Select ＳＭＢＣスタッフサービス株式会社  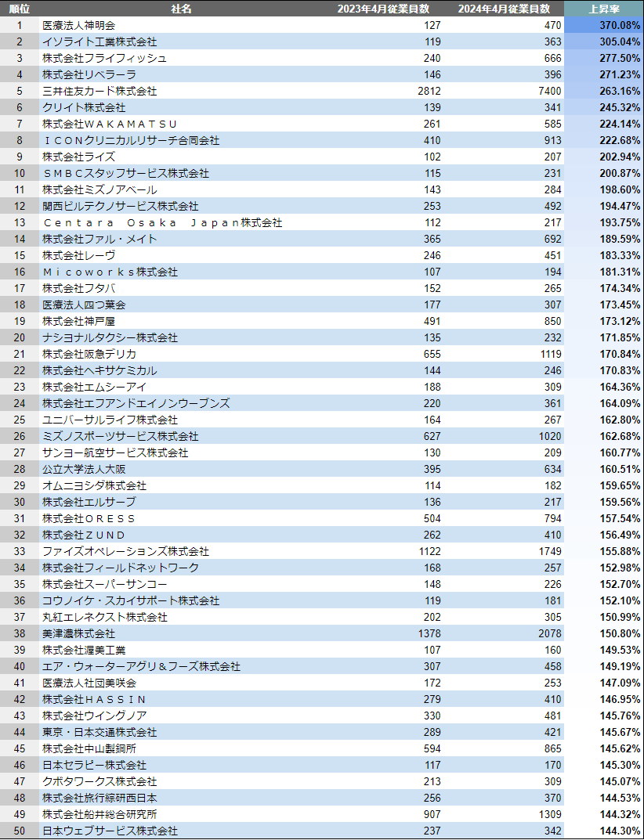[125, 173]
